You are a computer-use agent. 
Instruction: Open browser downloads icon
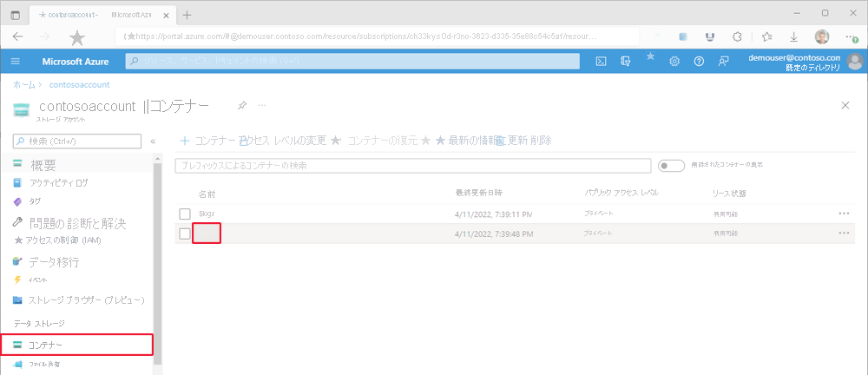(794, 36)
